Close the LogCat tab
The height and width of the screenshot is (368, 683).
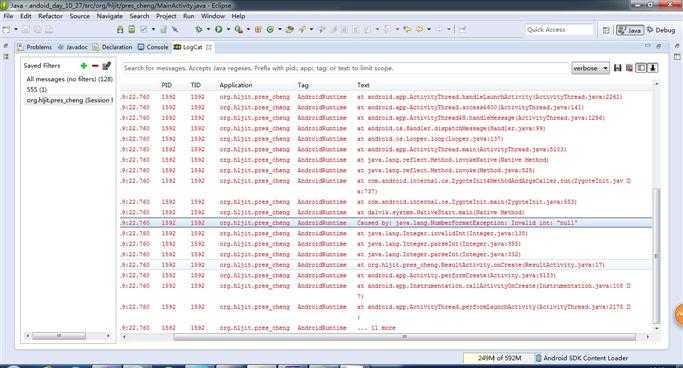[209, 47]
